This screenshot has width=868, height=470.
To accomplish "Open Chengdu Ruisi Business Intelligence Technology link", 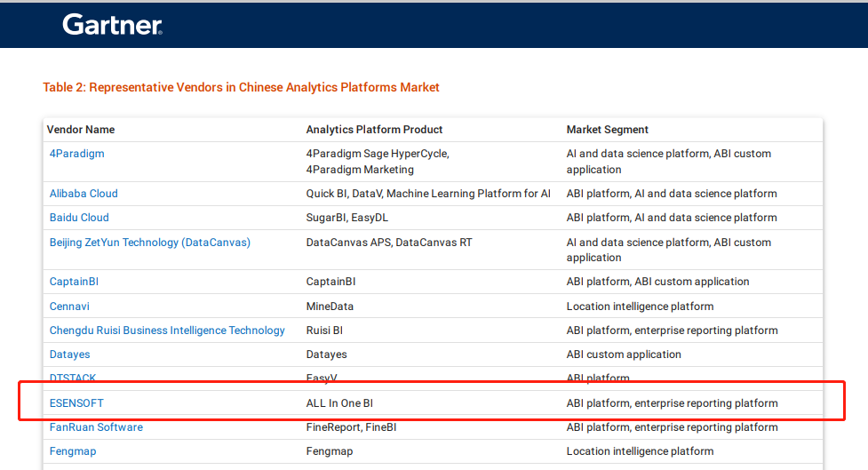I will (x=167, y=331).
